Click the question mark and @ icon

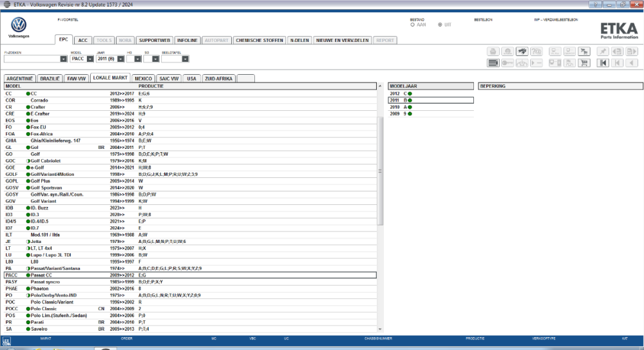coord(536,52)
